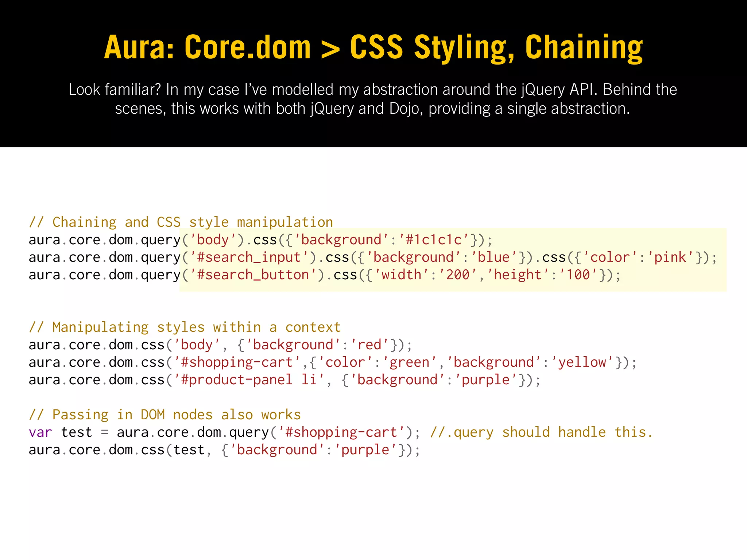The height and width of the screenshot is (560, 747).
Task: Click comment '//.query should handle this.'
Action: [x=541, y=432]
